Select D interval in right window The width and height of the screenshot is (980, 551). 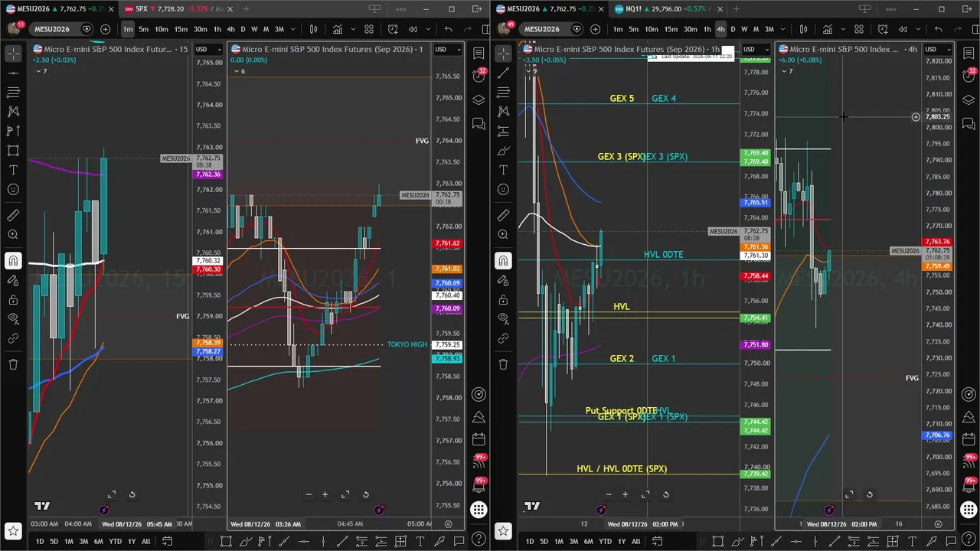(x=733, y=29)
